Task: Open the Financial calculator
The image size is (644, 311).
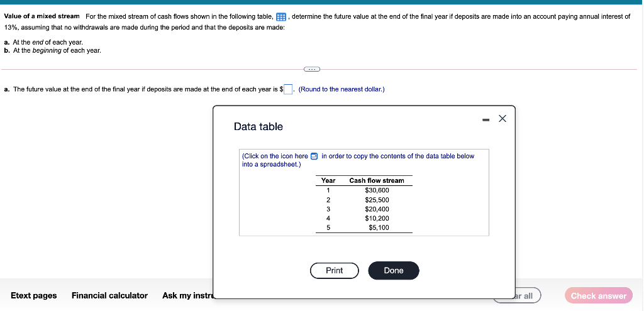Action: (x=109, y=295)
